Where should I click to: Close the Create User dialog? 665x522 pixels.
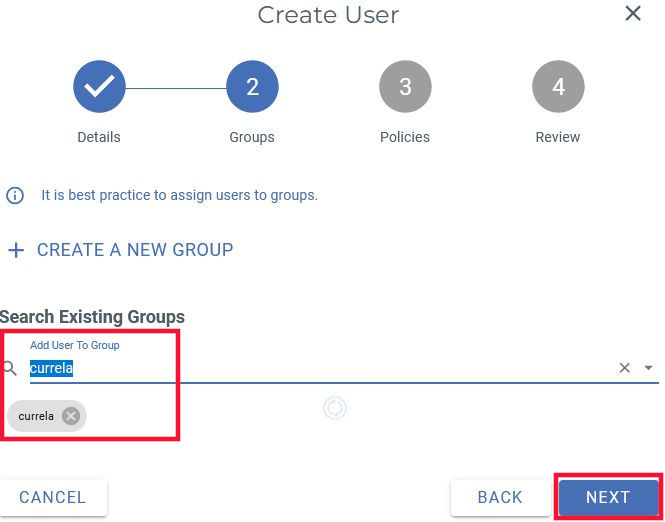point(632,14)
